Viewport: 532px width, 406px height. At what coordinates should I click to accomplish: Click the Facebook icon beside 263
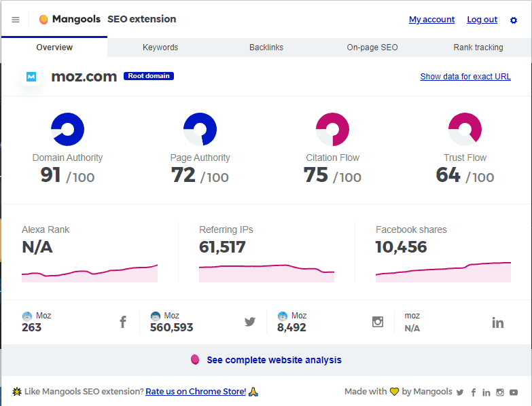click(x=123, y=322)
